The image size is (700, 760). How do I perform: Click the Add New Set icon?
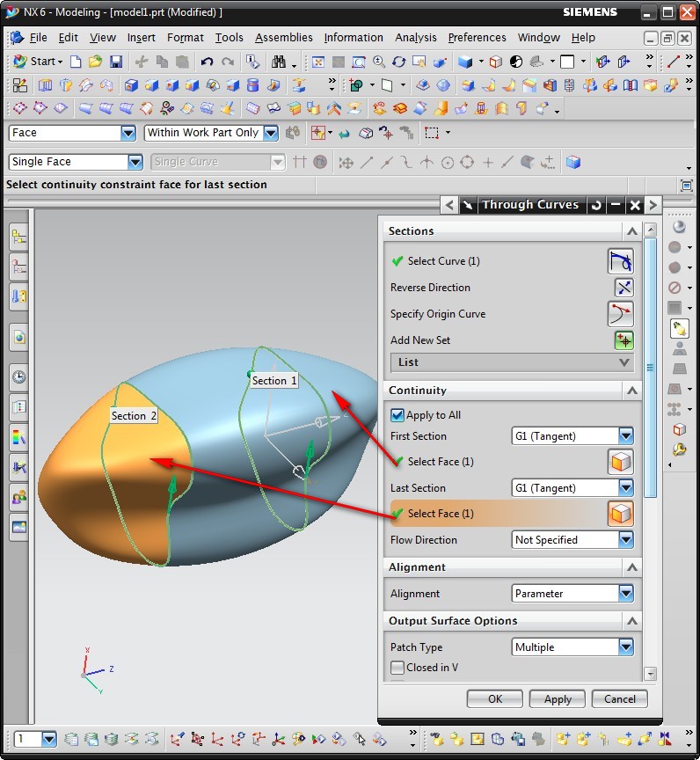624,340
